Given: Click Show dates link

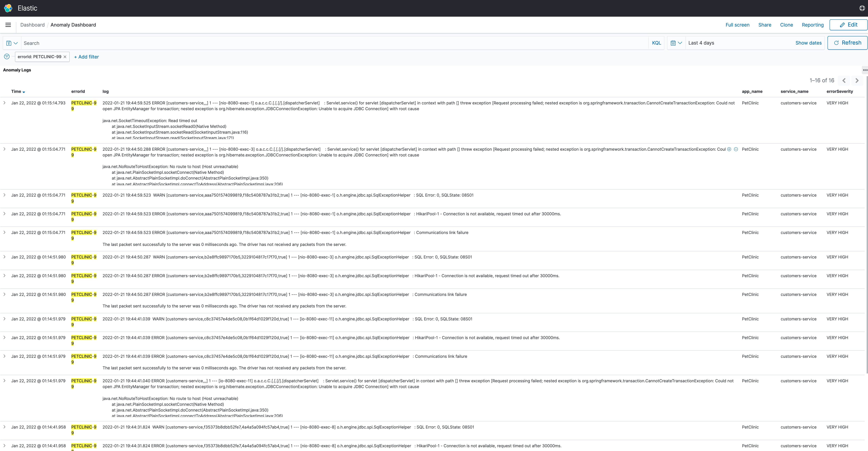Looking at the screenshot, I should pos(808,43).
